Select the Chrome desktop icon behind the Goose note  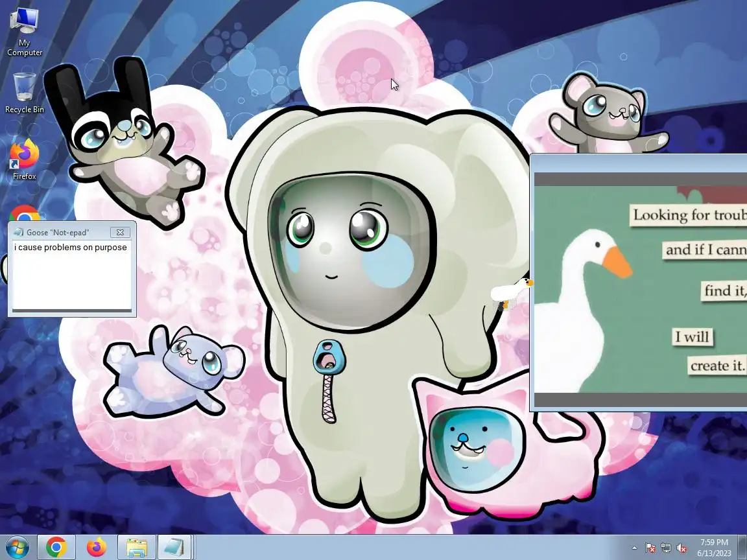pos(24,213)
